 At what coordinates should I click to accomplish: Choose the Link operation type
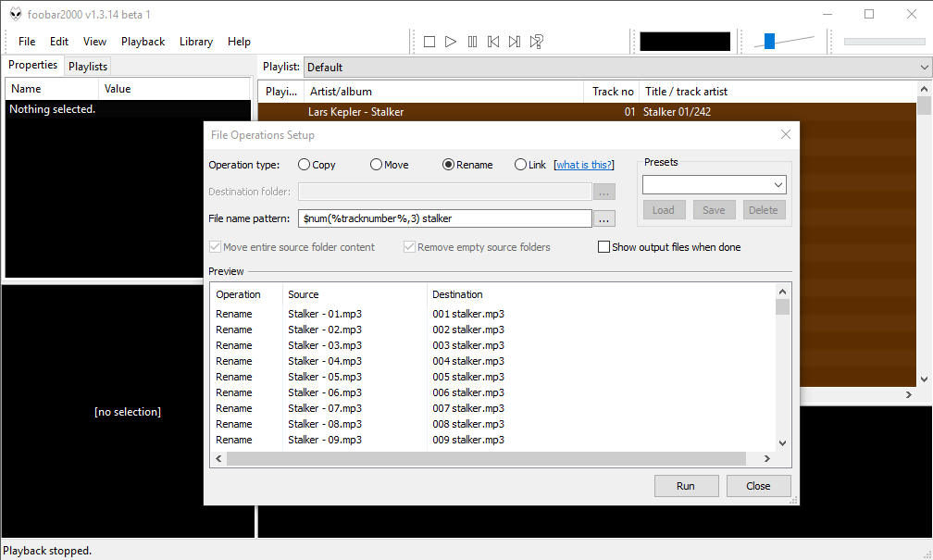pyautogui.click(x=521, y=165)
